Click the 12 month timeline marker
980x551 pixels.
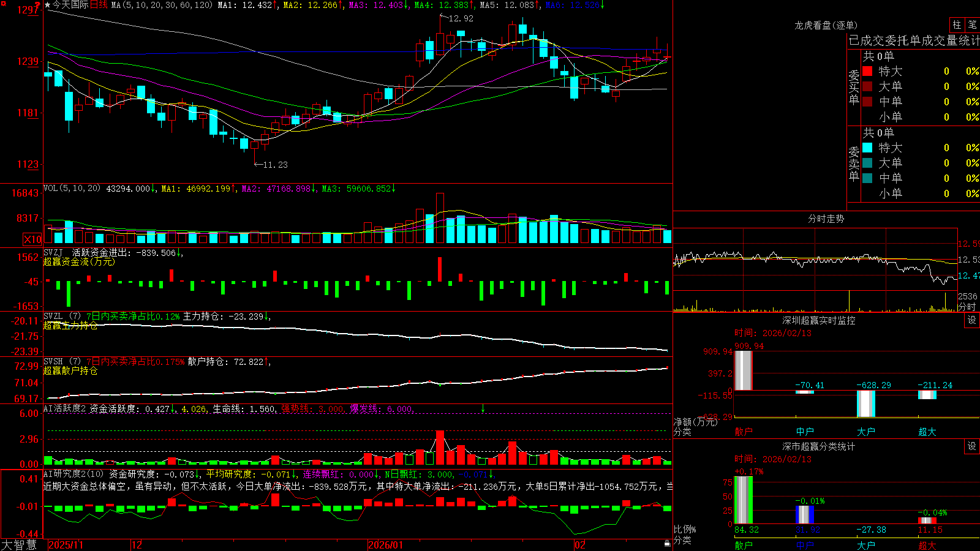[x=137, y=544]
